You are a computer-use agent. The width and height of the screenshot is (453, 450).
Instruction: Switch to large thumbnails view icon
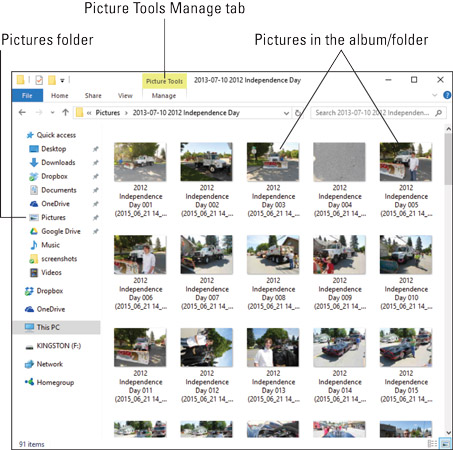tap(445, 443)
